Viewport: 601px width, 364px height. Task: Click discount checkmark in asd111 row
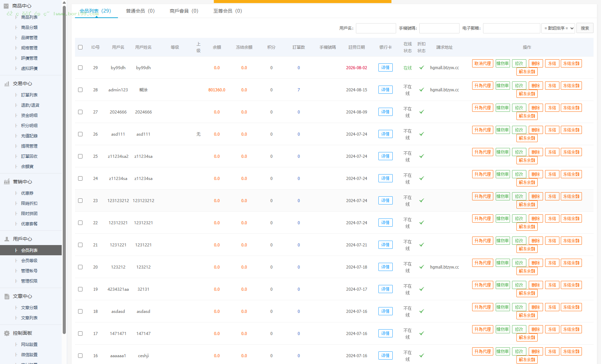click(x=422, y=134)
